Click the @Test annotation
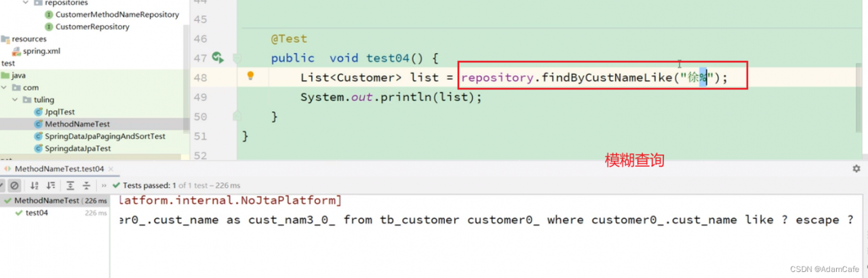This screenshot has height=278, width=868. [289, 39]
